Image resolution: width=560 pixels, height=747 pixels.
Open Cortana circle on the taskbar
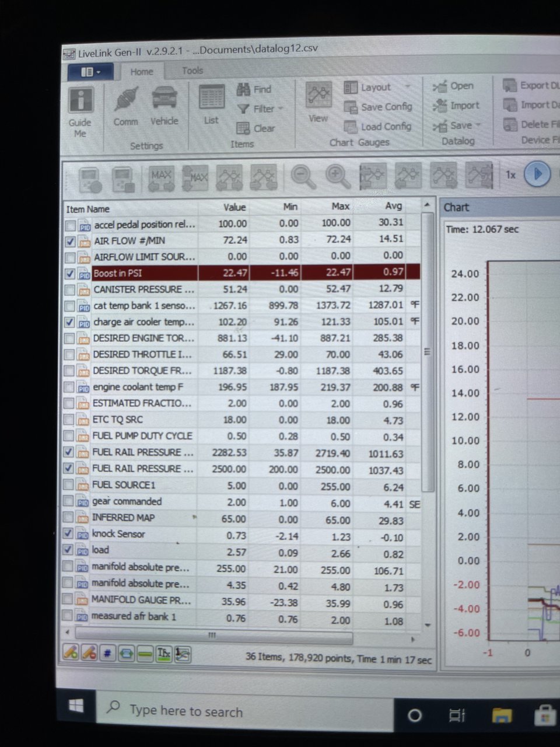(x=415, y=715)
